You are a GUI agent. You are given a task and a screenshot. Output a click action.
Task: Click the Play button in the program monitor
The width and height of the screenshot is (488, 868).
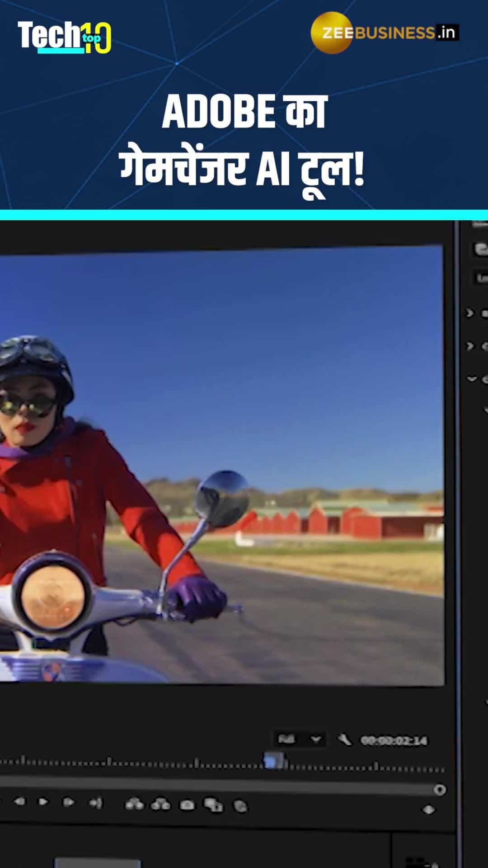(x=44, y=802)
